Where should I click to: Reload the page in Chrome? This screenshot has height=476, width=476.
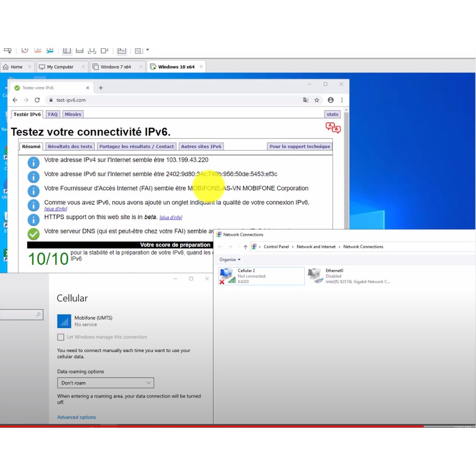37,100
